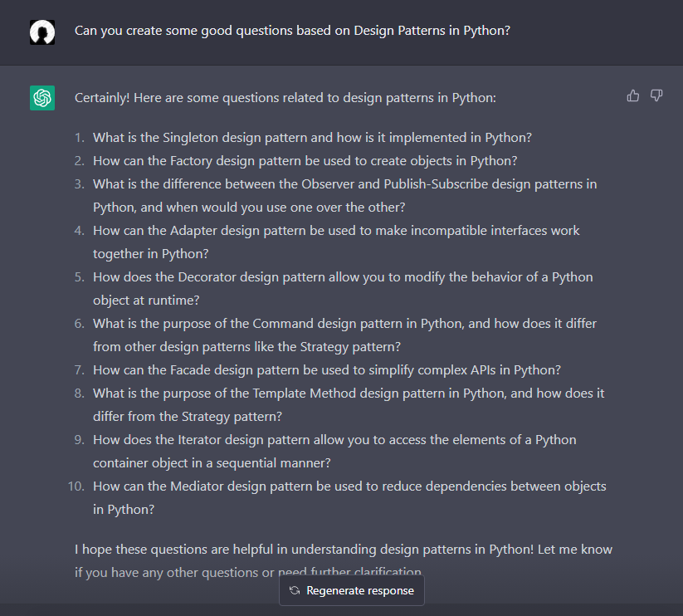Select the Command design pattern question
This screenshot has height=616, width=683.
(344, 335)
